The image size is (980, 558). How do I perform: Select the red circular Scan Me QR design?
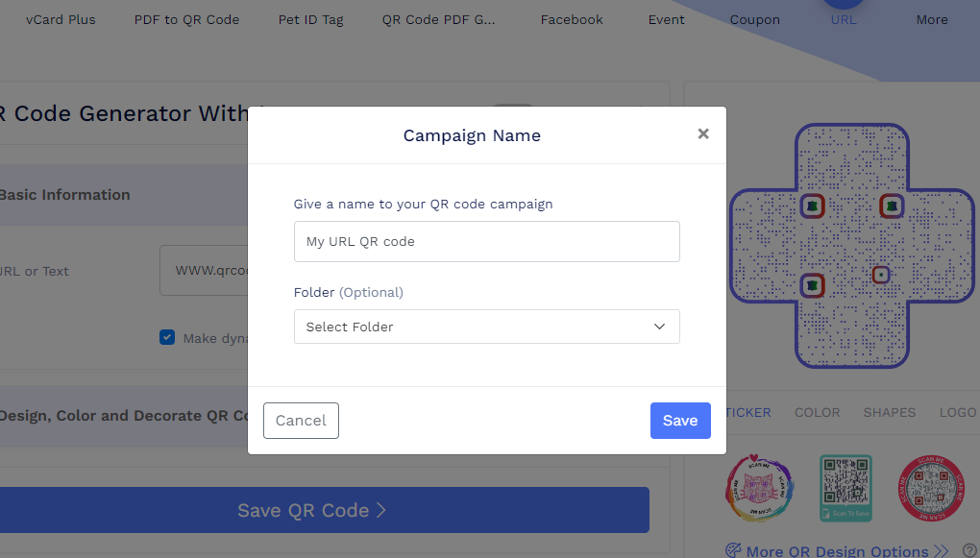click(x=932, y=488)
